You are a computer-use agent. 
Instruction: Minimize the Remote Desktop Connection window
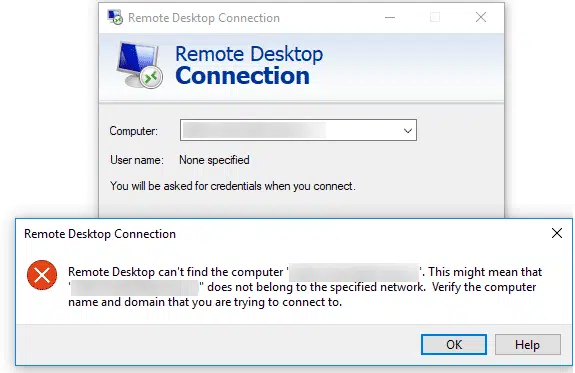(390, 17)
